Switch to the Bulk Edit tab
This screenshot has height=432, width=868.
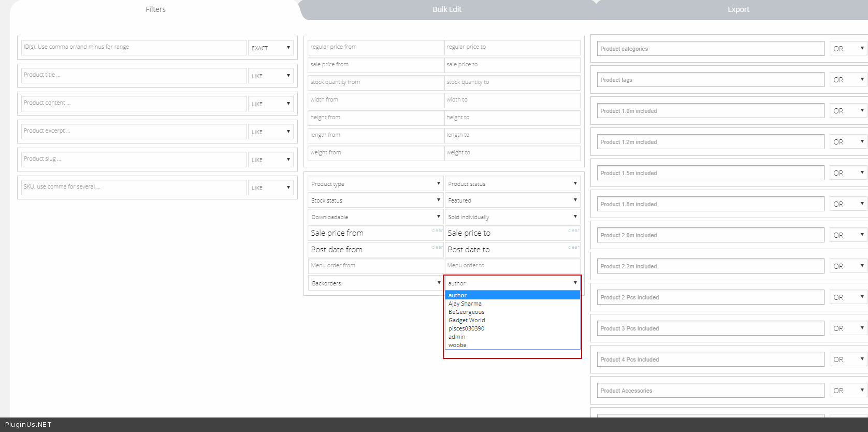(446, 9)
